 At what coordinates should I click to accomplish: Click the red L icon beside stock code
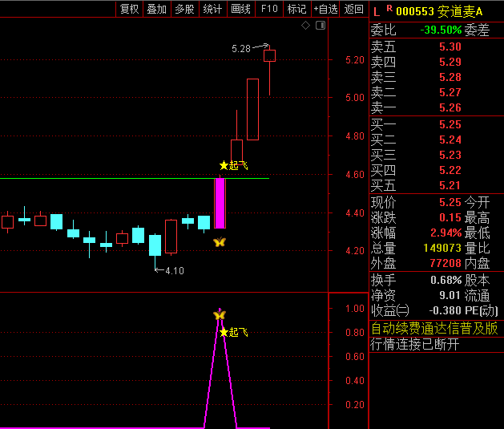point(377,12)
